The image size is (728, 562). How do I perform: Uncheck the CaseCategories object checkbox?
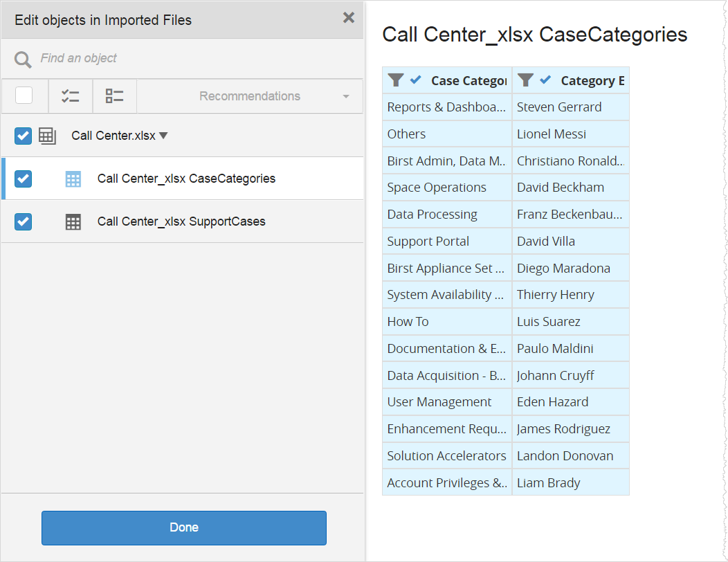[24, 179]
